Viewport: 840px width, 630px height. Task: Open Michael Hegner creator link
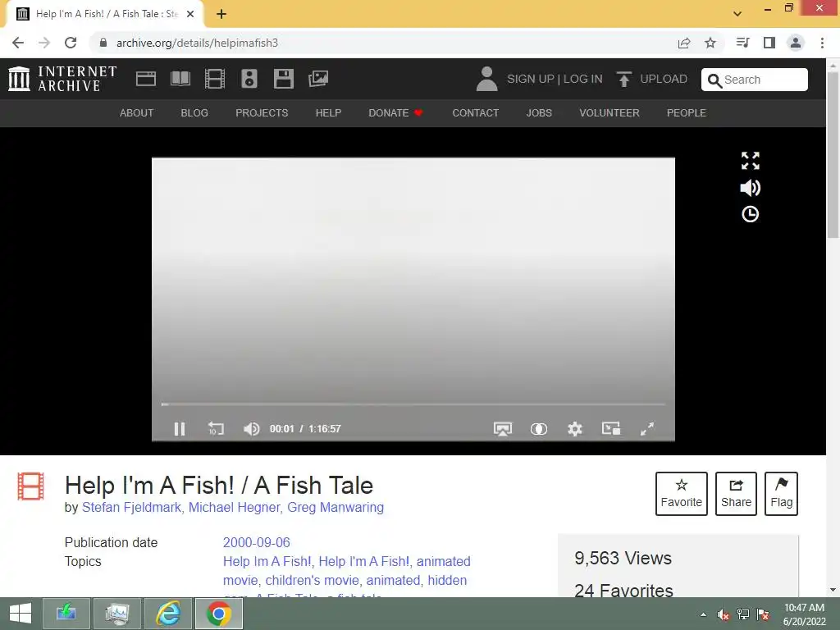(x=234, y=507)
